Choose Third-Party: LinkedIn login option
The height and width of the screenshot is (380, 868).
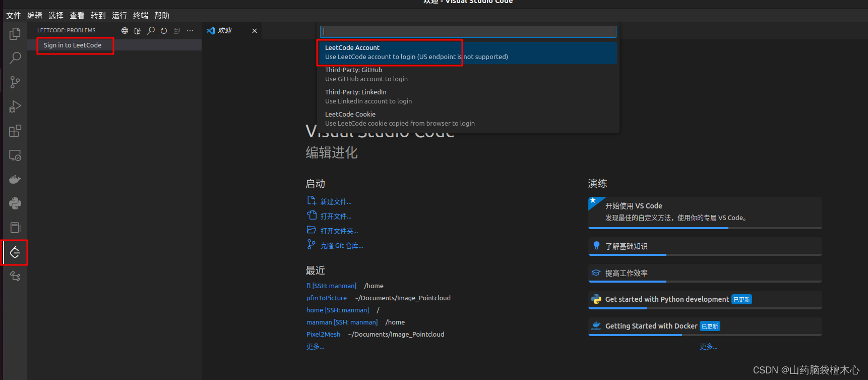(468, 97)
